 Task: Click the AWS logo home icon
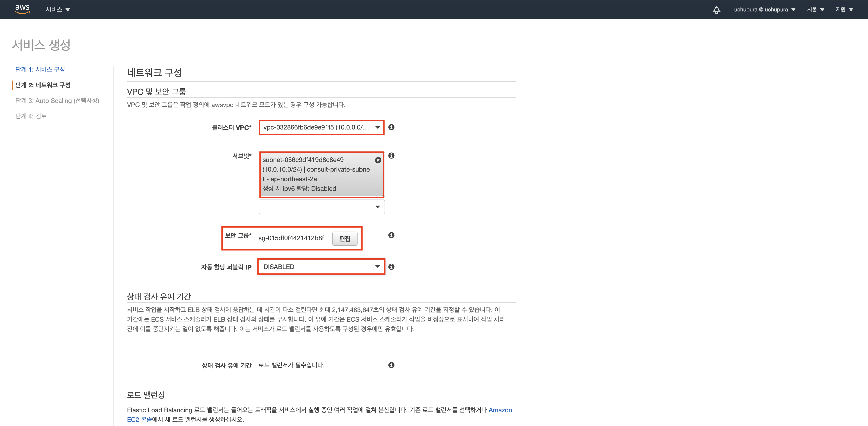click(22, 9)
